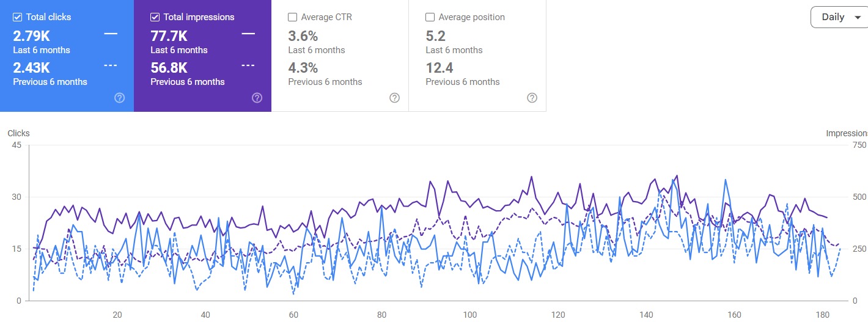This screenshot has width=868, height=322.
Task: Click help icon on Total impressions card
Action: click(x=257, y=98)
